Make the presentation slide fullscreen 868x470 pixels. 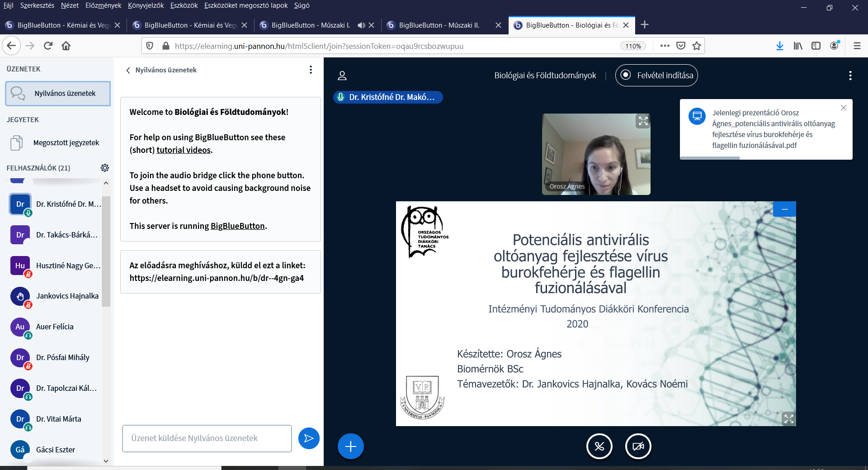click(788, 419)
